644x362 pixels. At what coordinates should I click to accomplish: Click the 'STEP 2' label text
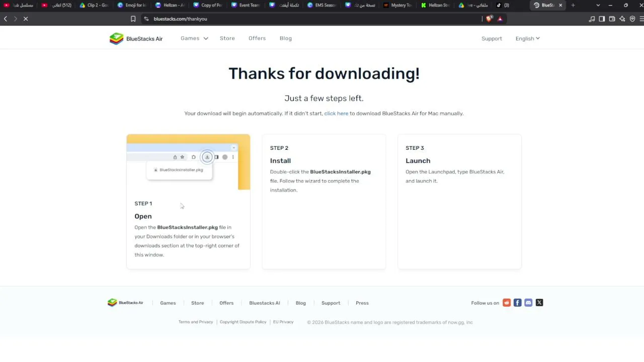[279, 148]
